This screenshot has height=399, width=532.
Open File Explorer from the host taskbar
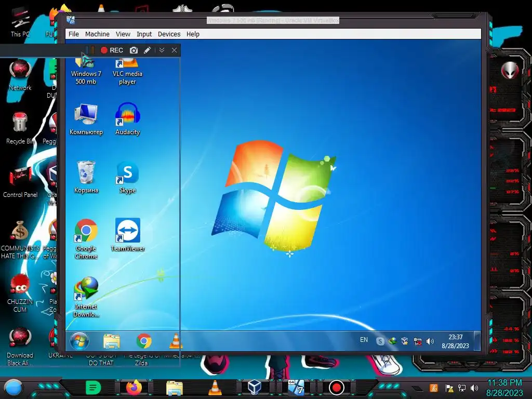[175, 388]
